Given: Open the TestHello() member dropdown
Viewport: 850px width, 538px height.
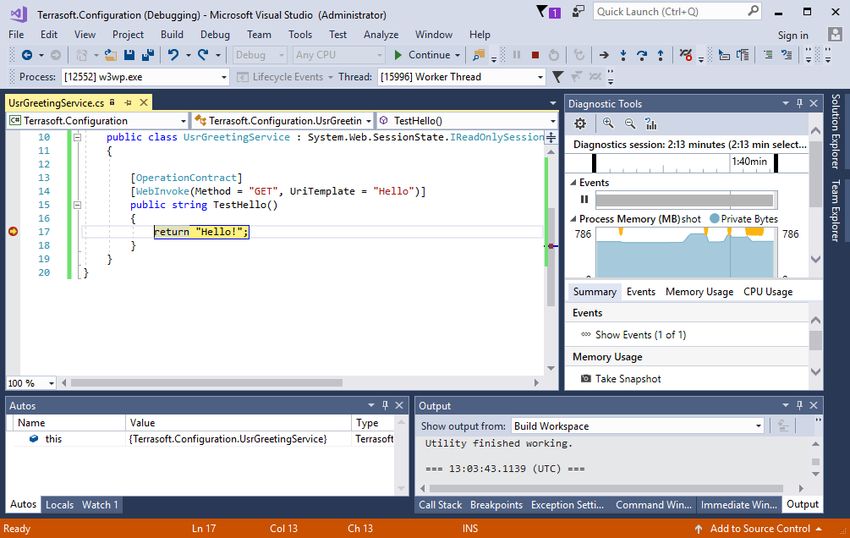Looking at the screenshot, I should point(552,121).
